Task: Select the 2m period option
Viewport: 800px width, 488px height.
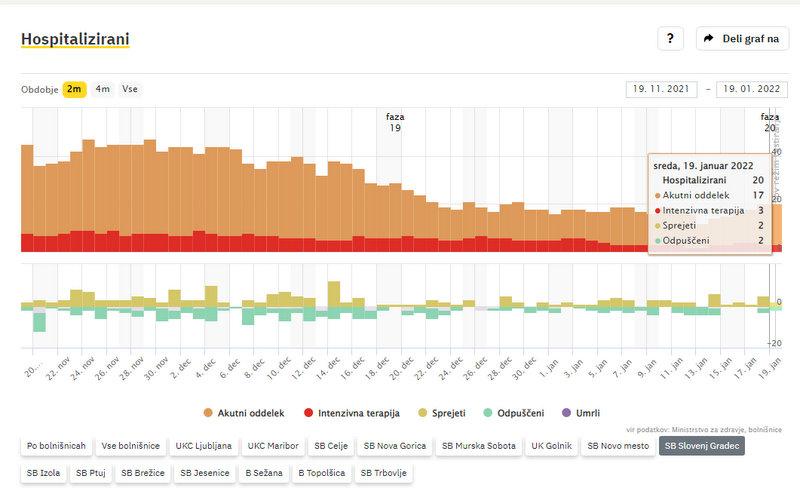Action: click(75, 89)
